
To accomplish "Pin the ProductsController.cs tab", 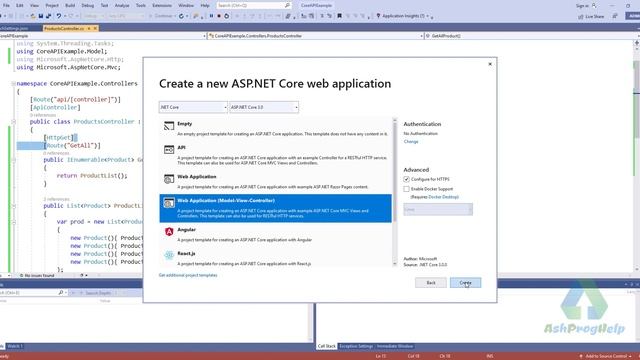I will tap(89, 28).
